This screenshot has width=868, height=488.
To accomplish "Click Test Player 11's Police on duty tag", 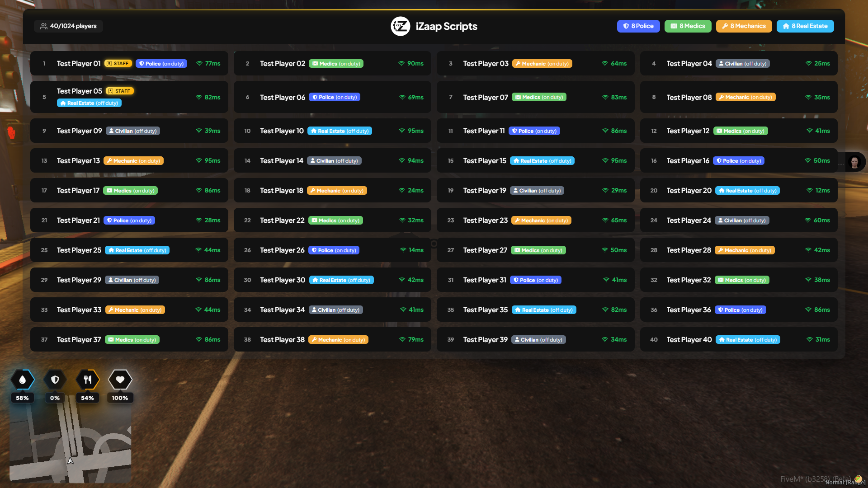I will click(534, 131).
